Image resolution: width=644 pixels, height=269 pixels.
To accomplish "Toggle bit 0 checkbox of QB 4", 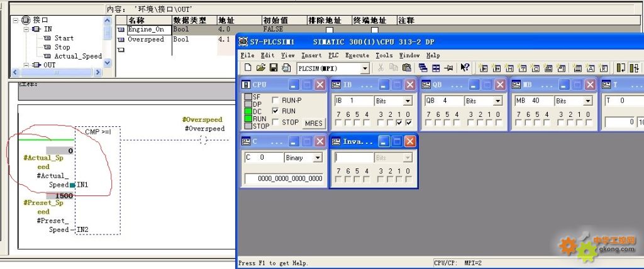I will 499,123.
